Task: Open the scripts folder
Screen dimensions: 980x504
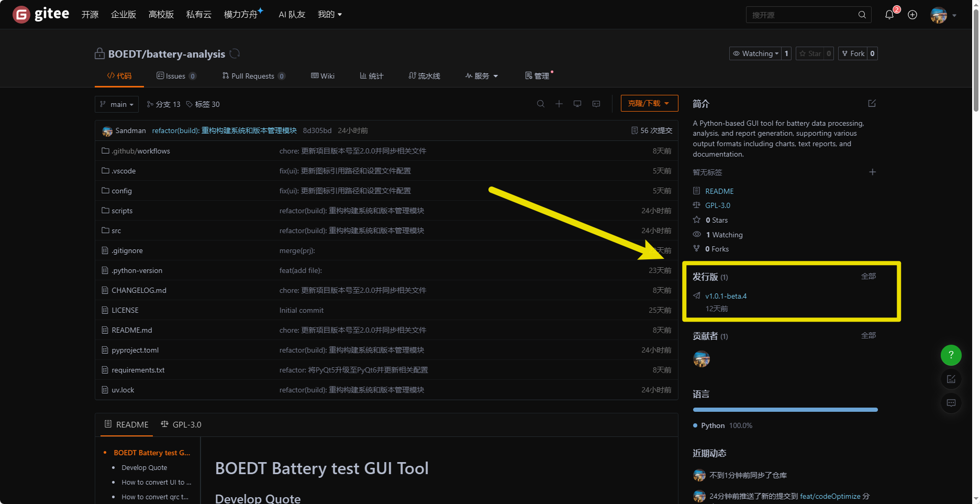Action: (x=122, y=211)
